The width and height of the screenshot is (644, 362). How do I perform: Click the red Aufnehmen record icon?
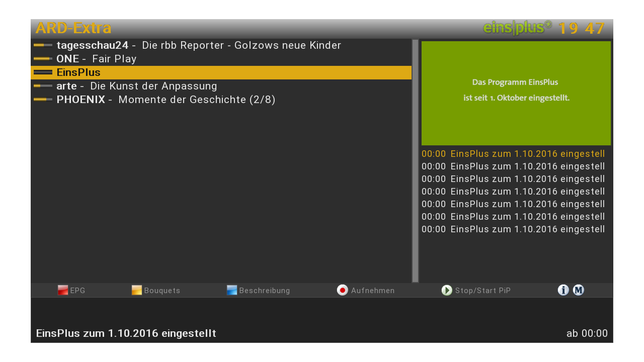343,290
